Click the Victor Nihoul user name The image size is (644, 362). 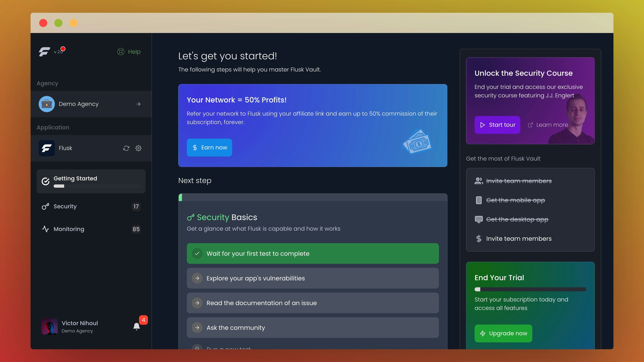click(80, 323)
